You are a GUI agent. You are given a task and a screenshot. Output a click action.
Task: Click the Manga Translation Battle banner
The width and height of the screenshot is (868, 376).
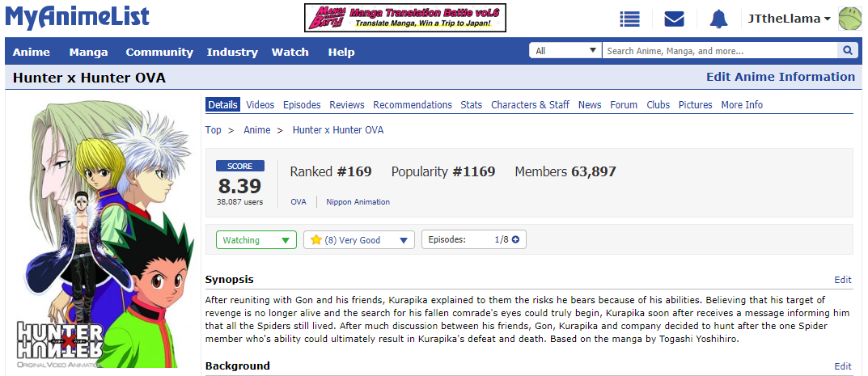405,18
